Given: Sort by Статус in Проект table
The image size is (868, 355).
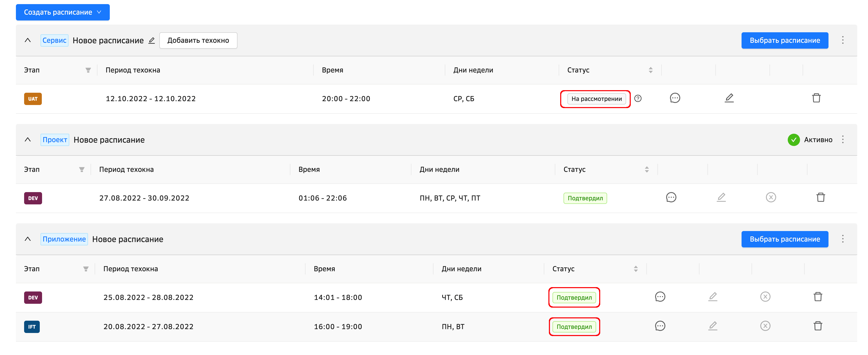Looking at the screenshot, I should [647, 170].
